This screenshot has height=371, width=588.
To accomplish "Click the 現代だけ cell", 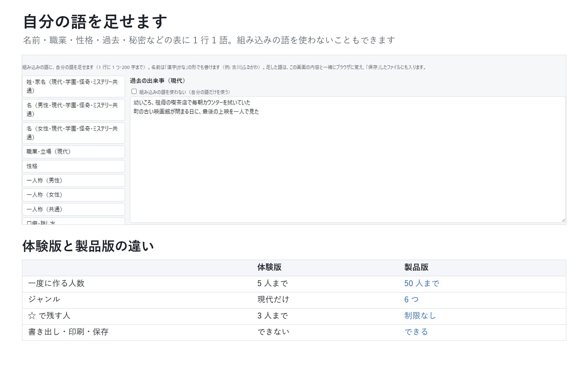I will tap(273, 300).
